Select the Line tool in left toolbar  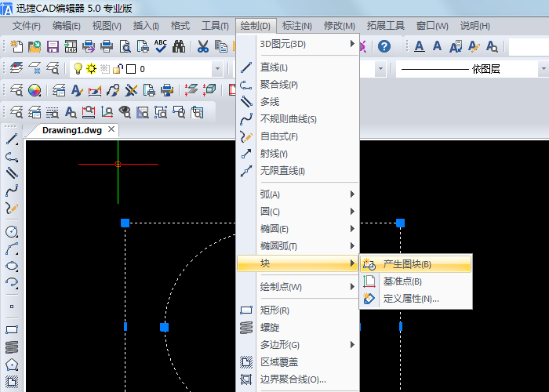coord(12,140)
